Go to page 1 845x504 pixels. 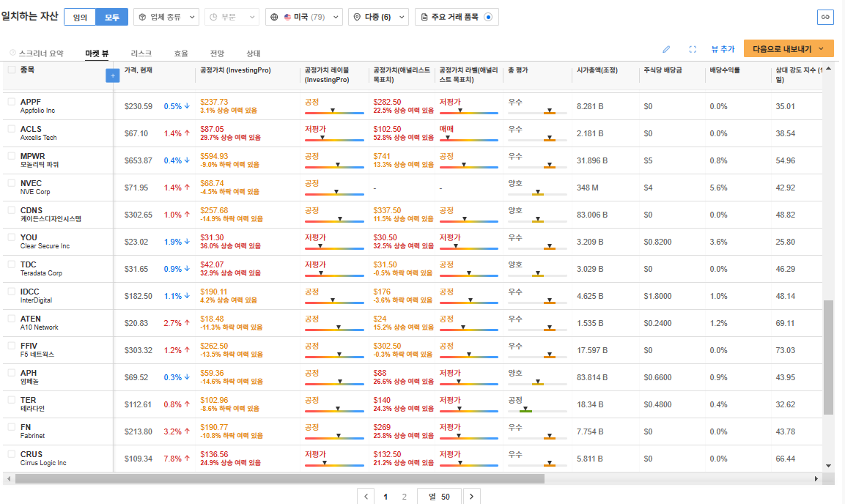(385, 497)
